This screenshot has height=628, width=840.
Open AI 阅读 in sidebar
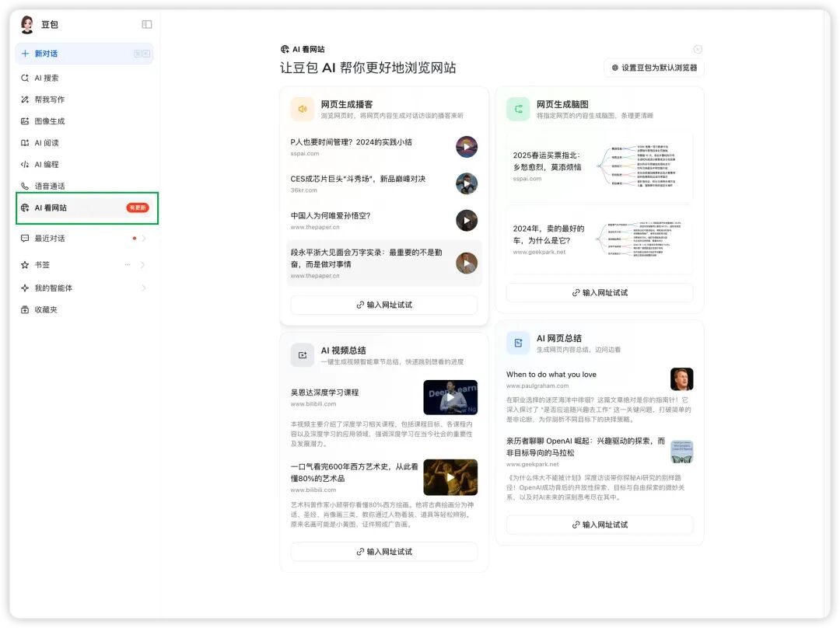pos(84,143)
